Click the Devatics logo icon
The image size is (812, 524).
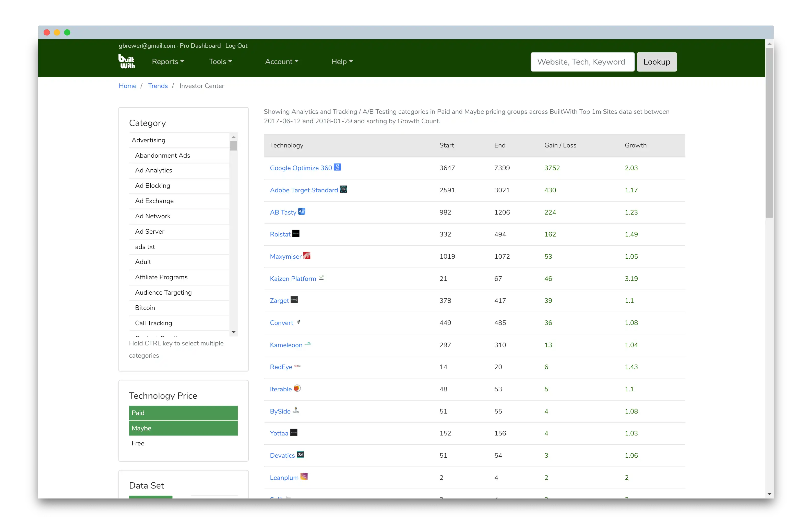point(300,455)
